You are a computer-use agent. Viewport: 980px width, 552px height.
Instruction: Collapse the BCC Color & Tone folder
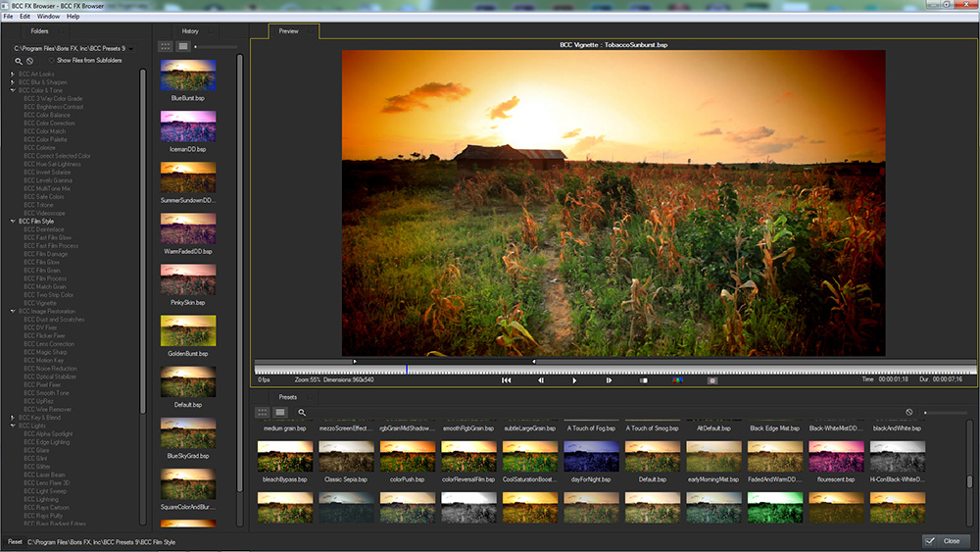point(13,90)
